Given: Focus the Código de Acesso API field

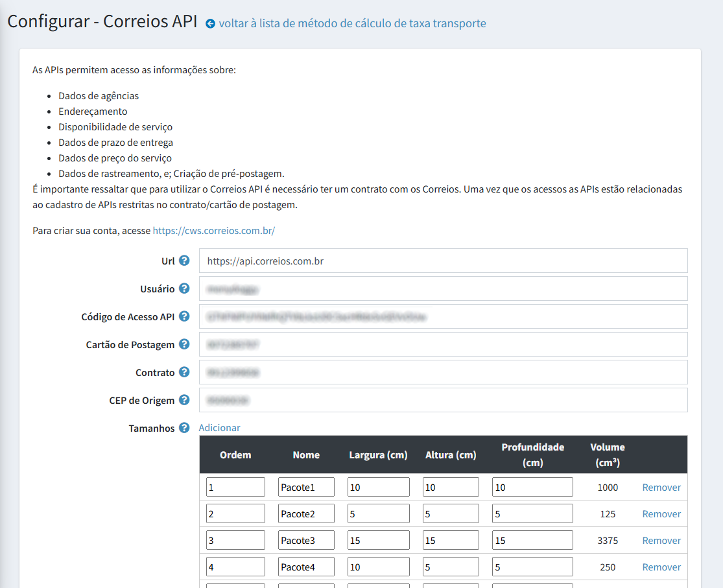Looking at the screenshot, I should (443, 316).
